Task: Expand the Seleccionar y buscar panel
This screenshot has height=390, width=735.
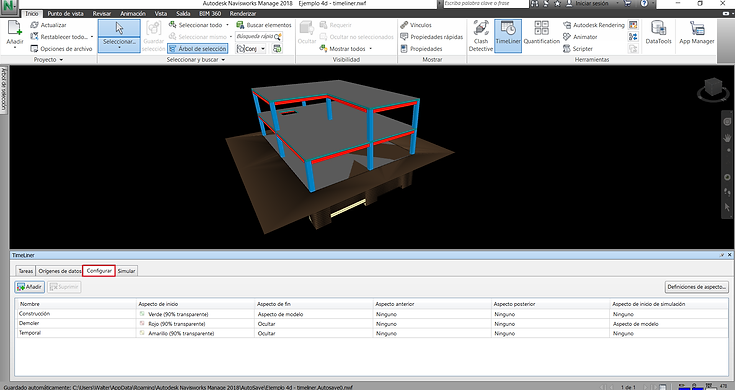Action: pos(196,60)
